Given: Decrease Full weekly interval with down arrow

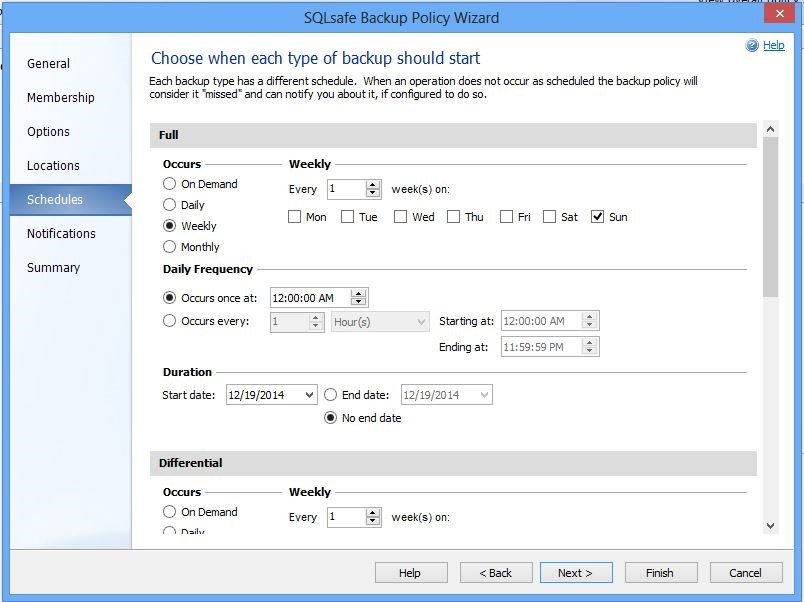Looking at the screenshot, I should point(373,193).
